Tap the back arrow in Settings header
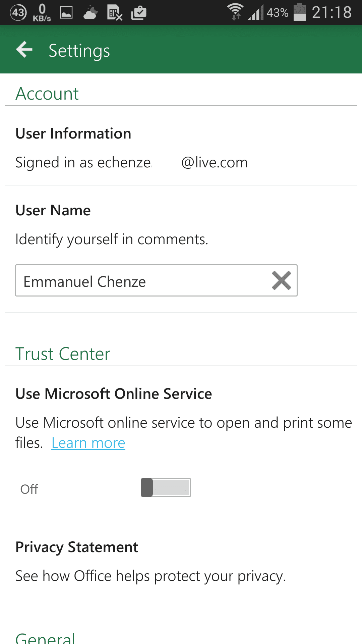362x644 pixels. click(24, 50)
